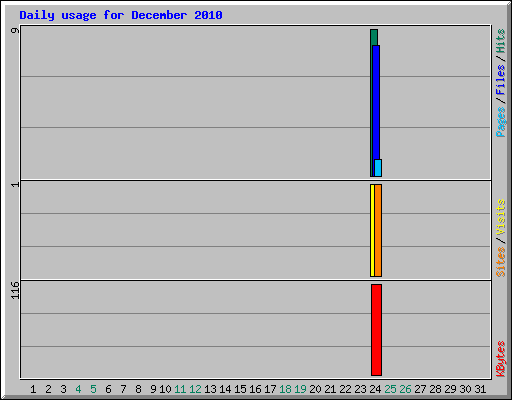Click green weekend day label 26
Screen dimensions: 512x400
click(x=405, y=389)
